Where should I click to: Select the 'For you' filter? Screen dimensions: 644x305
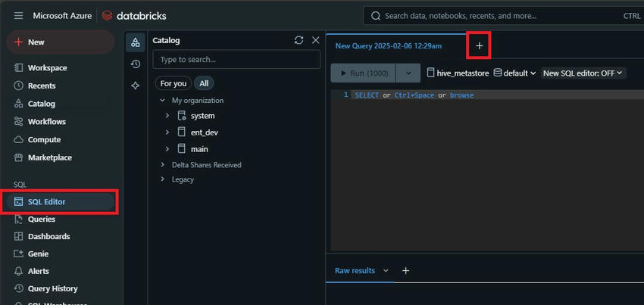tap(173, 83)
